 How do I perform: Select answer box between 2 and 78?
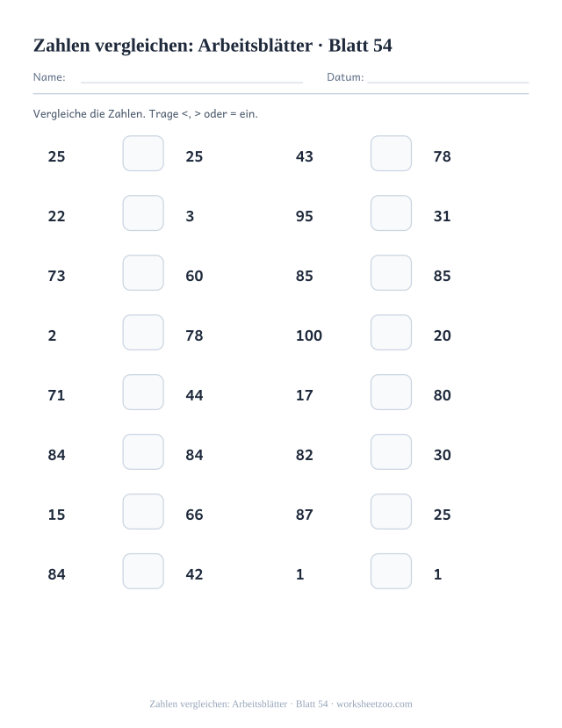tap(143, 333)
